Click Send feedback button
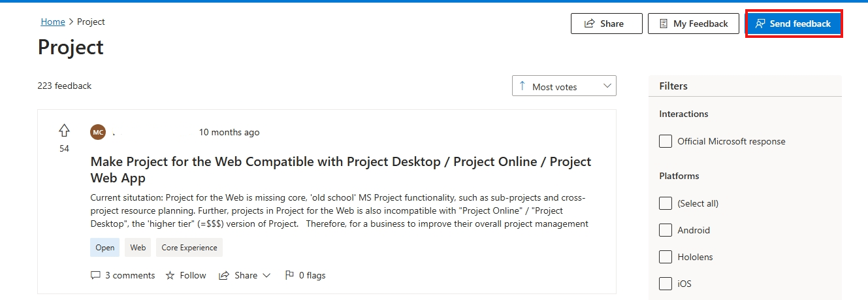The width and height of the screenshot is (868, 300). (x=794, y=24)
